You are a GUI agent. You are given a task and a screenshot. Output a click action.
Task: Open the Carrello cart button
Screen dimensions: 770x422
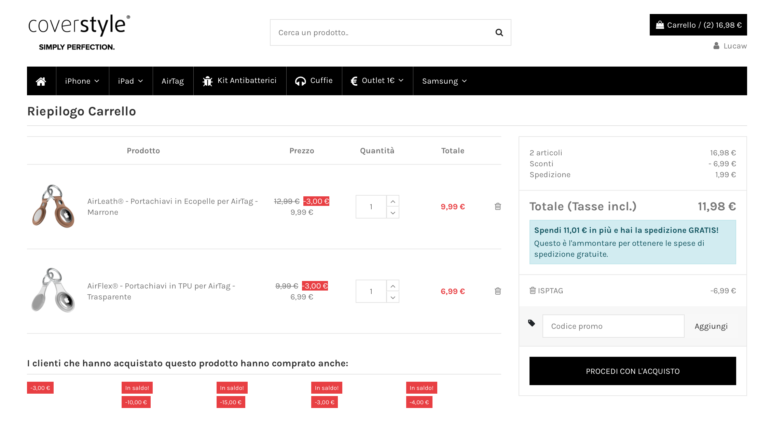click(x=698, y=25)
